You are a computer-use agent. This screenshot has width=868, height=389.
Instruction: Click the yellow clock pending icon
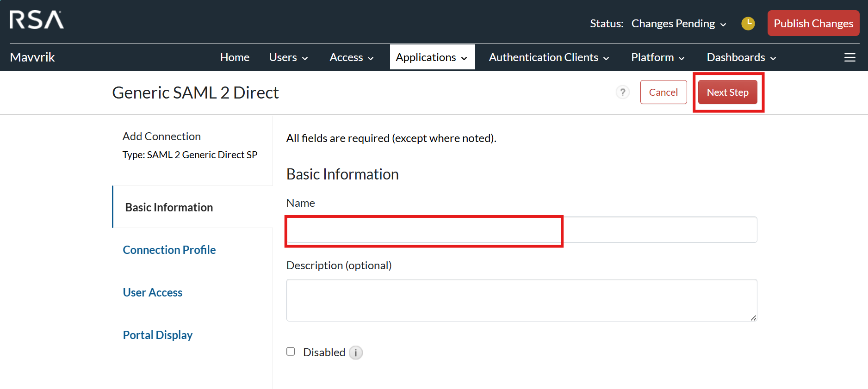click(x=748, y=24)
